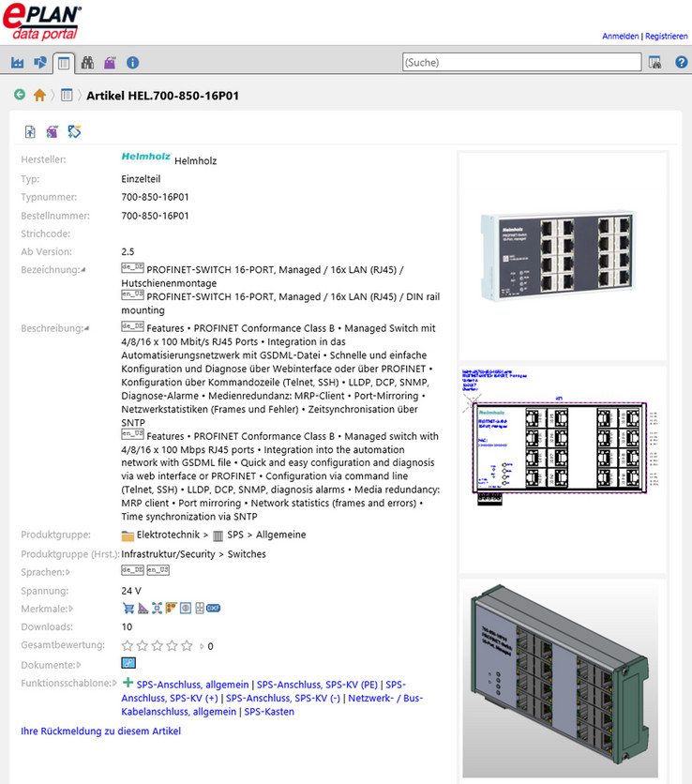Rate with the second star
The image size is (692, 784).
[143, 645]
